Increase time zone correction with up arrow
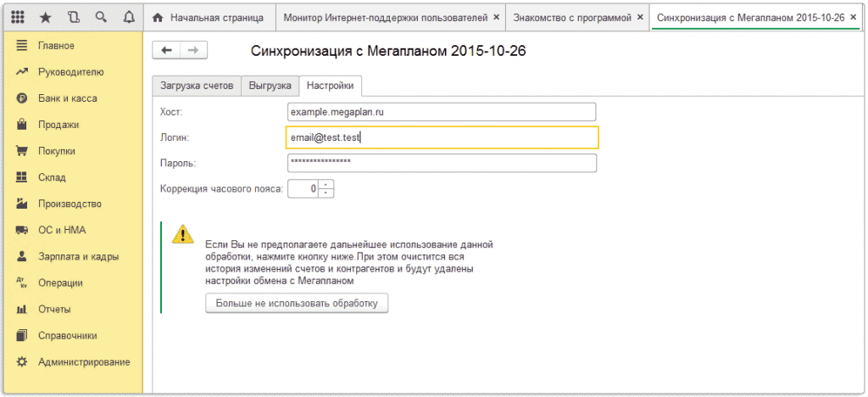 coord(326,184)
